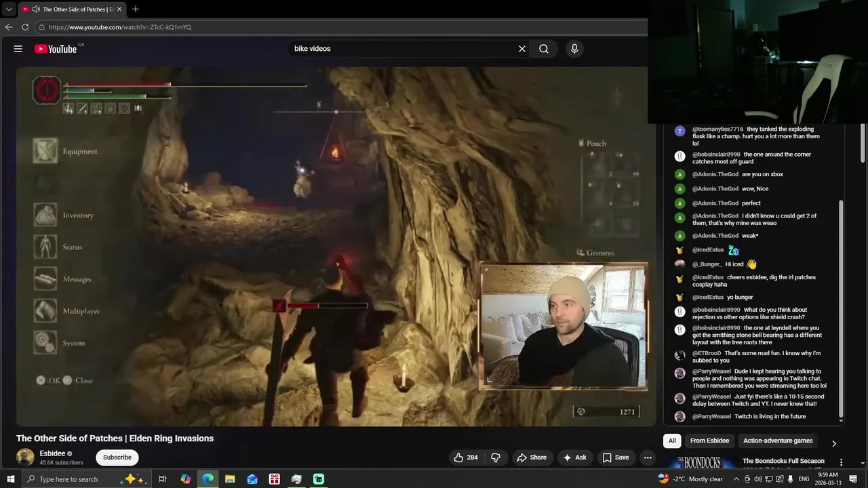Click the video title text
The height and width of the screenshot is (488, 868).
[115, 439]
